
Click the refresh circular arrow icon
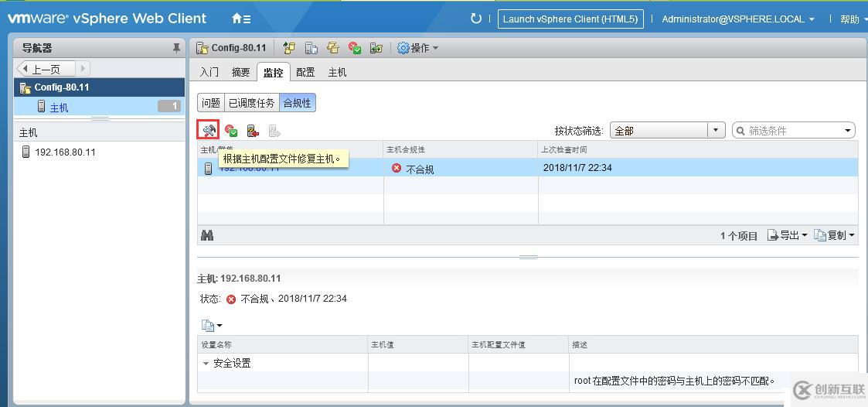[476, 19]
